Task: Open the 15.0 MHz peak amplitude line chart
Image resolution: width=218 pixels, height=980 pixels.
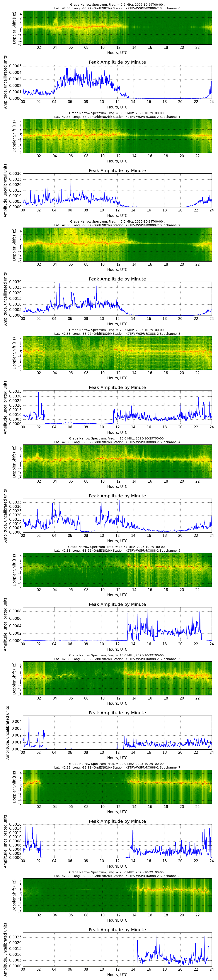Action: (x=117, y=732)
